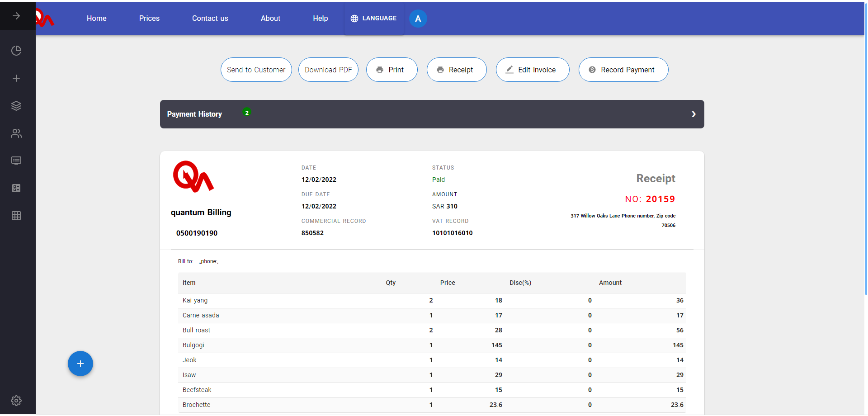
Task: Select the layers stack icon in sidebar
Action: coord(16,106)
